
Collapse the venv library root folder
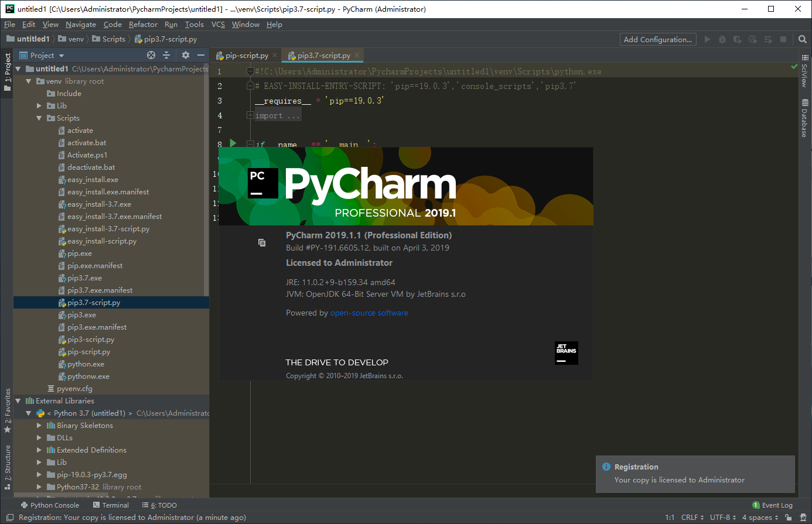[x=29, y=81]
